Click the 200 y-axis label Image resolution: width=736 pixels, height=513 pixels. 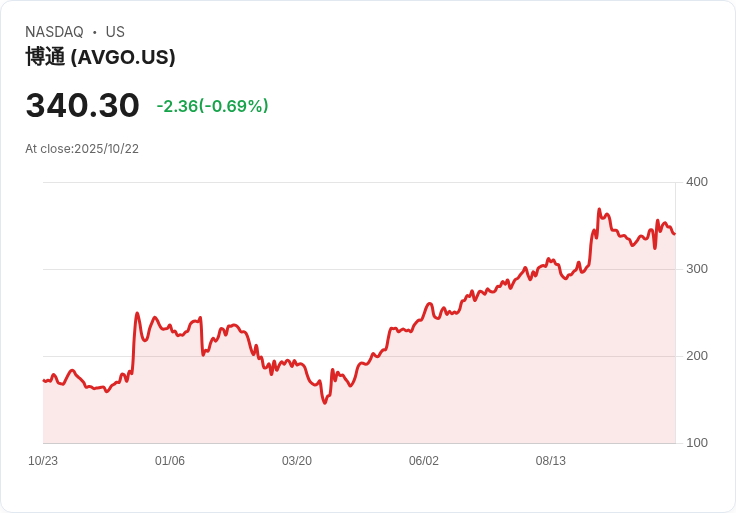(697, 356)
